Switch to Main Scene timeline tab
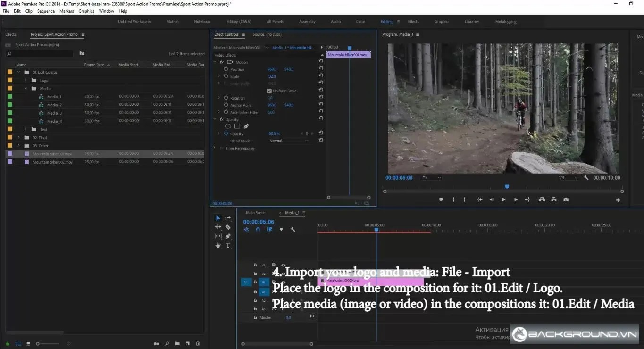The width and height of the screenshot is (644, 349). pos(256,213)
